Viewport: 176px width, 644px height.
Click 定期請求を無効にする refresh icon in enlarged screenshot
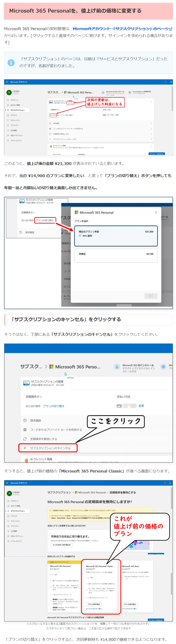[25, 439]
